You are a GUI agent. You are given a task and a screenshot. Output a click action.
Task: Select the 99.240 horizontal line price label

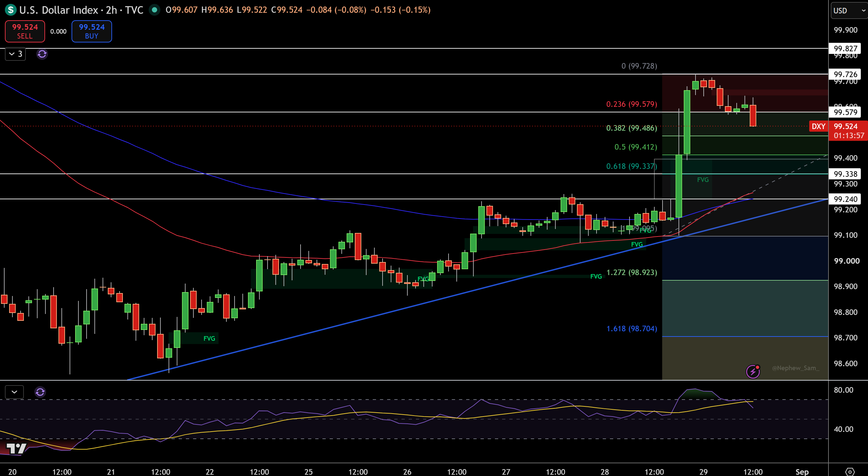pyautogui.click(x=845, y=199)
